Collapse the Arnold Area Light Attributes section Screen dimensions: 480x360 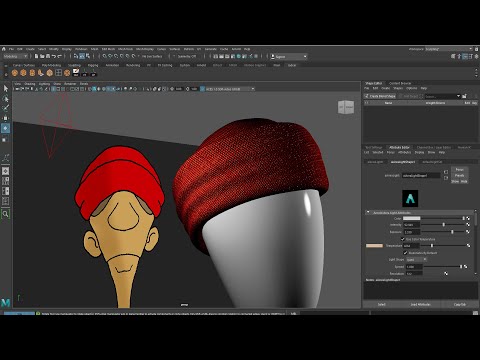pos(368,212)
